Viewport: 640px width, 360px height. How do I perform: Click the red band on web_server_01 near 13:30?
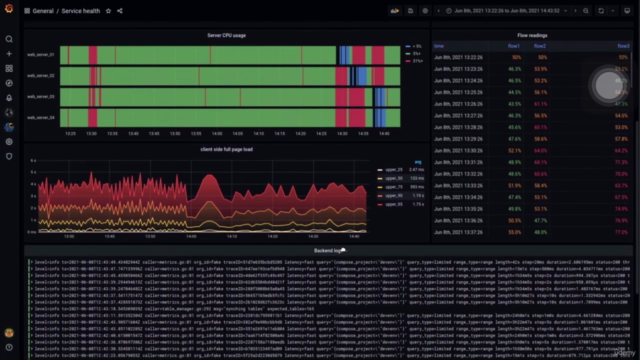coord(93,55)
